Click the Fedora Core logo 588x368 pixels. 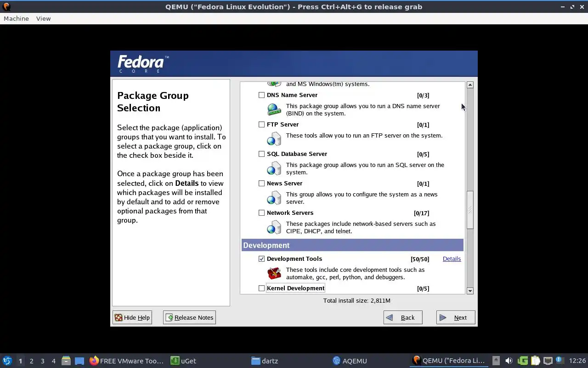[x=143, y=64]
